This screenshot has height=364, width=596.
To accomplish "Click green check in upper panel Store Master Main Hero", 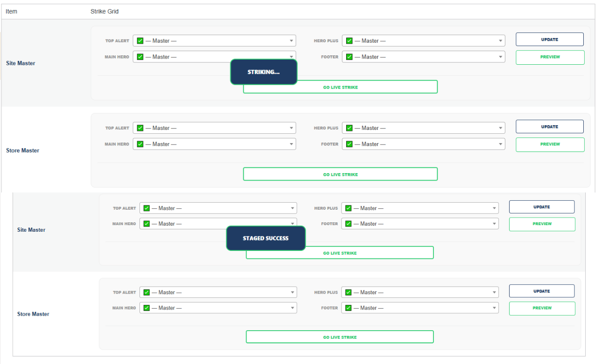I will tap(140, 144).
